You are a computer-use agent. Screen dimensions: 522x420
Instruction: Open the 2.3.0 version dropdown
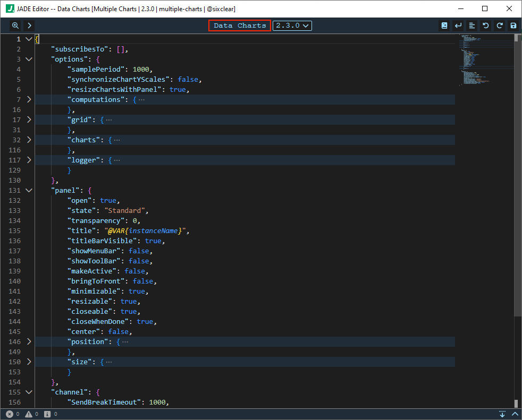292,25
